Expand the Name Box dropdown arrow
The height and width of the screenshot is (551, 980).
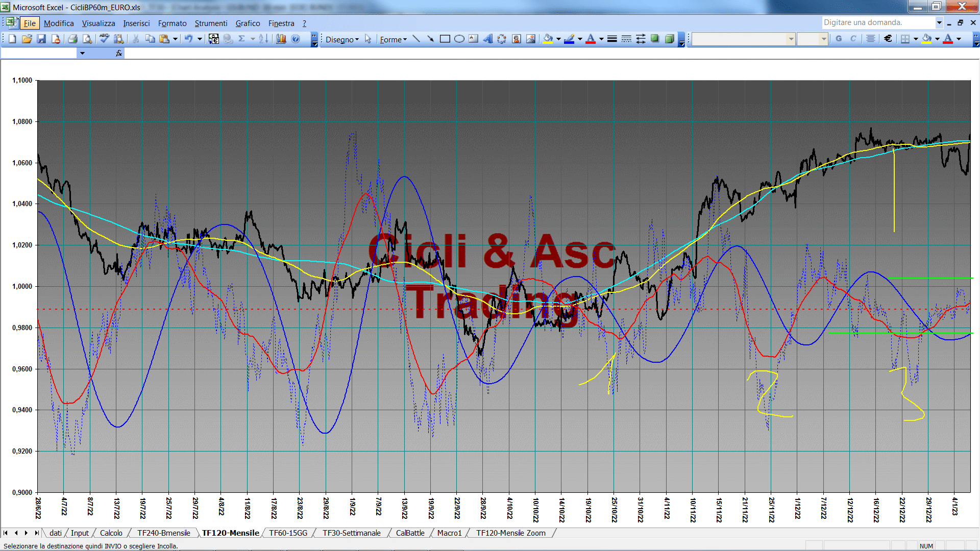click(82, 53)
